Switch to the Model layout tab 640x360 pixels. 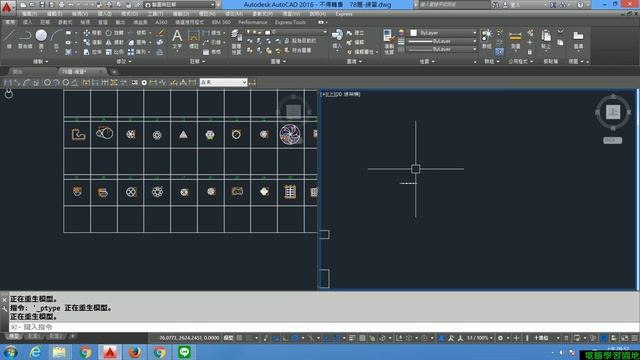click(14, 336)
